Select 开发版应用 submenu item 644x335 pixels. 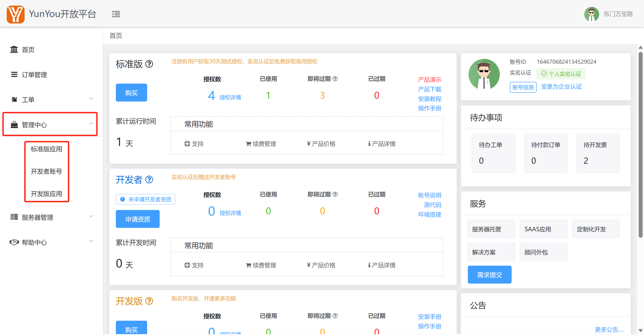tap(46, 194)
